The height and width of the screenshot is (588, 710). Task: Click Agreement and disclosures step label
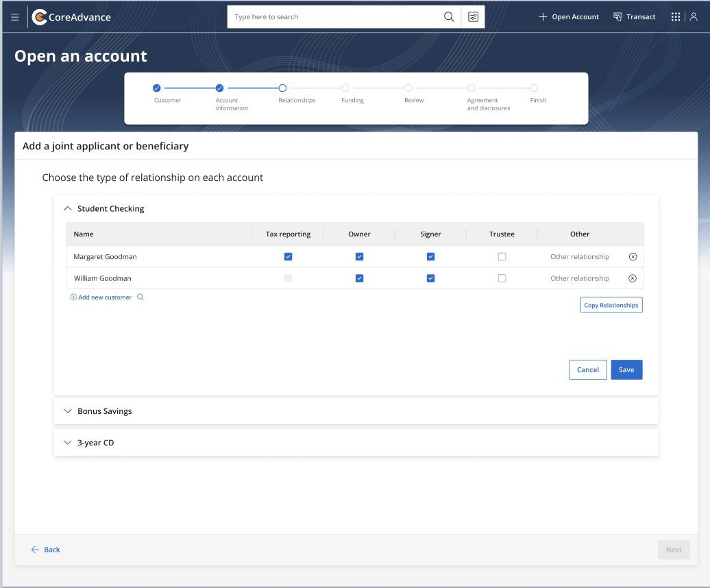point(489,104)
